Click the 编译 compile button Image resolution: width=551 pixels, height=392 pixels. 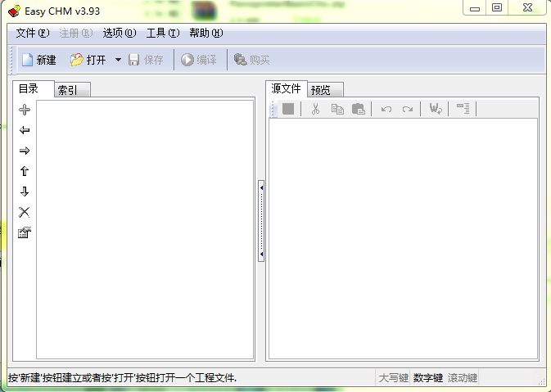pyautogui.click(x=199, y=60)
